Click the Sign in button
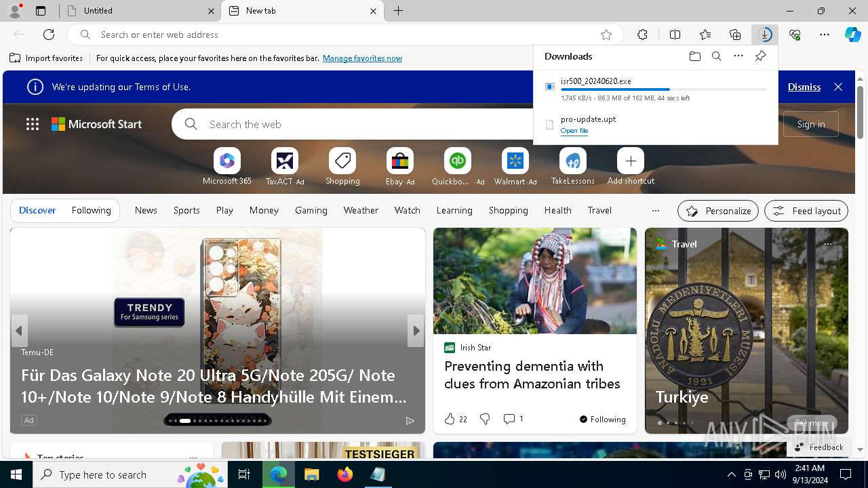 (811, 124)
